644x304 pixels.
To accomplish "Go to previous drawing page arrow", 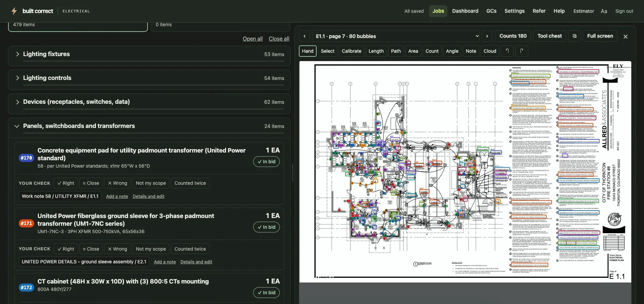I will (305, 36).
